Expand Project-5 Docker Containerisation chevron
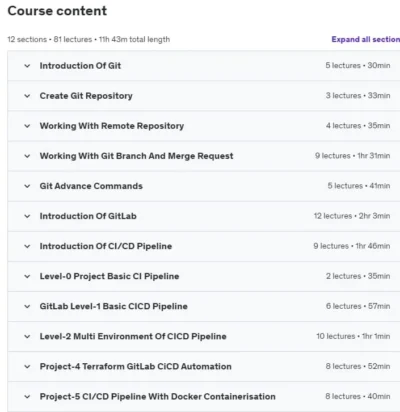400x412 pixels. pos(27,397)
